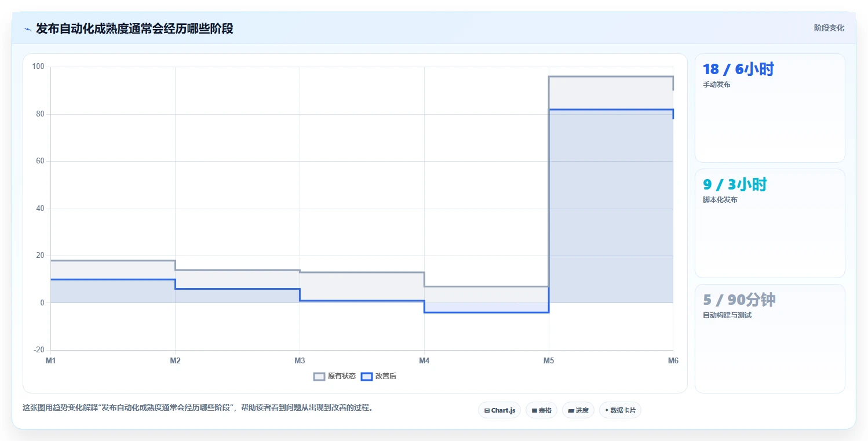Click the M1 x-axis label
This screenshot has width=868, height=441.
coord(51,360)
